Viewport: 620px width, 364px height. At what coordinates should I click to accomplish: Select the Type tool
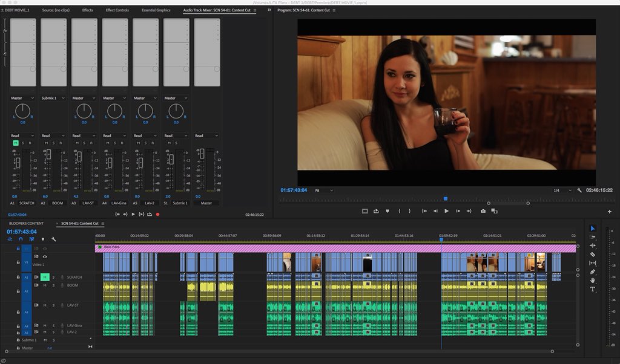592,289
